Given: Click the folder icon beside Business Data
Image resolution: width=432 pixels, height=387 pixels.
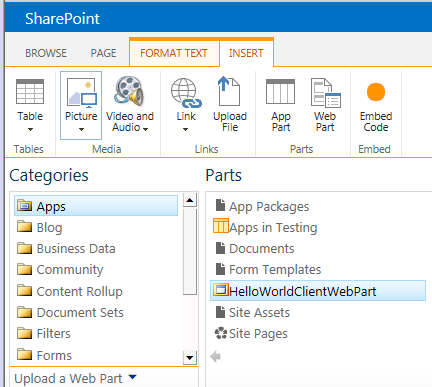Looking at the screenshot, I should pyautogui.click(x=25, y=248).
